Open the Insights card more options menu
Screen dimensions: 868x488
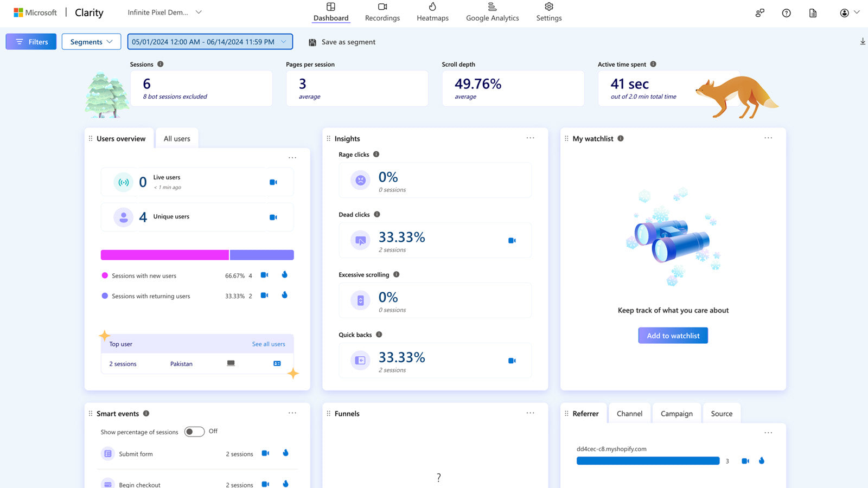coord(530,138)
